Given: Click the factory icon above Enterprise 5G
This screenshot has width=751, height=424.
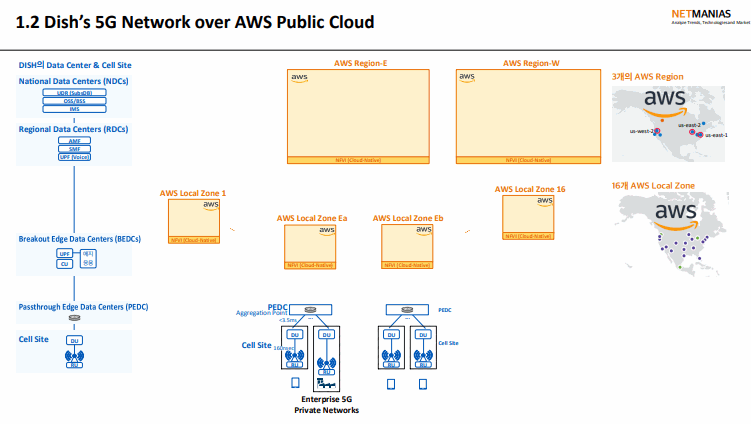Looking at the screenshot, I should pyautogui.click(x=327, y=383).
